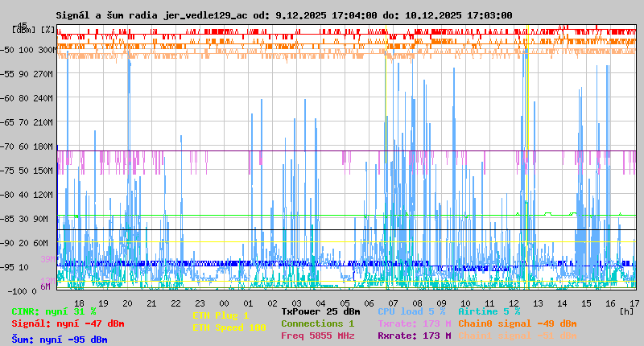Select the pink Txrate legend label
The width and height of the screenshot is (644, 346).
coord(414,323)
